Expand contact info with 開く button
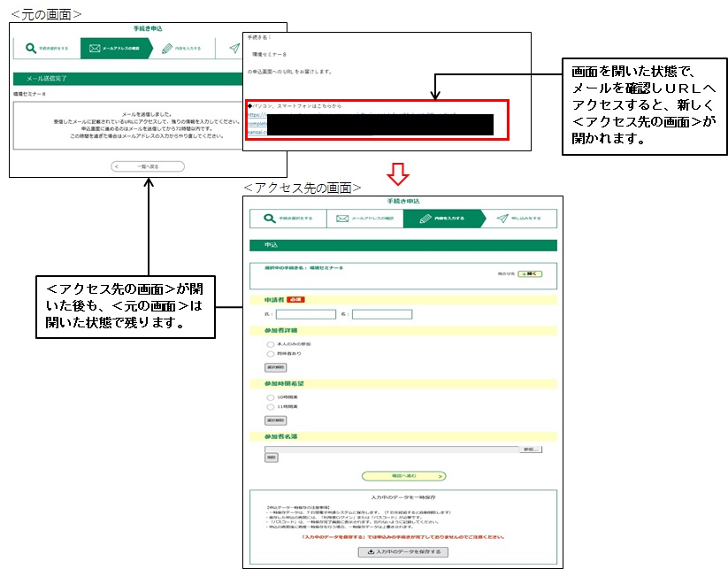Image resolution: width=728 pixels, height=569 pixels. tap(531, 274)
